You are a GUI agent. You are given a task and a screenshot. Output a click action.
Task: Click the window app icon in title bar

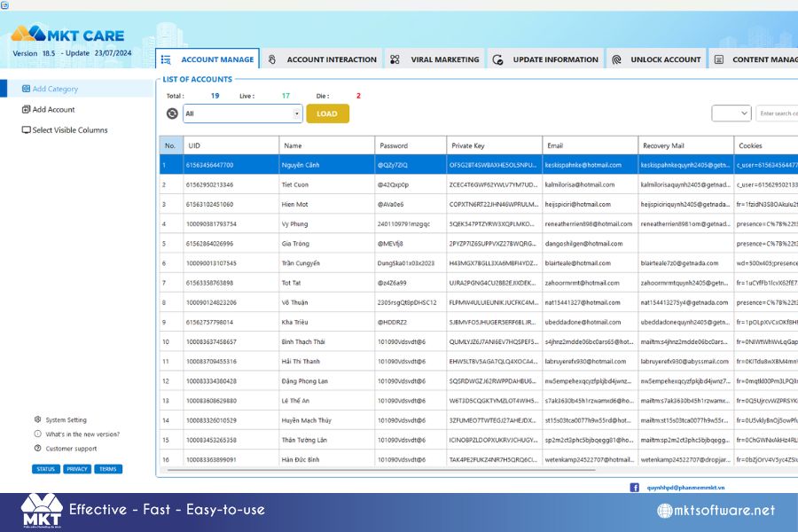tap(4, 4)
